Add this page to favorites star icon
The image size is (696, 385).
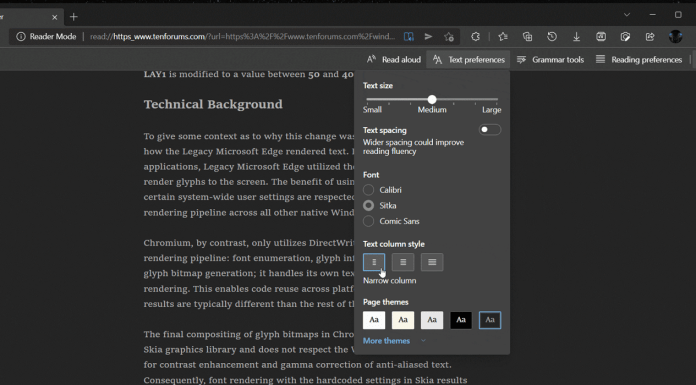point(449,36)
